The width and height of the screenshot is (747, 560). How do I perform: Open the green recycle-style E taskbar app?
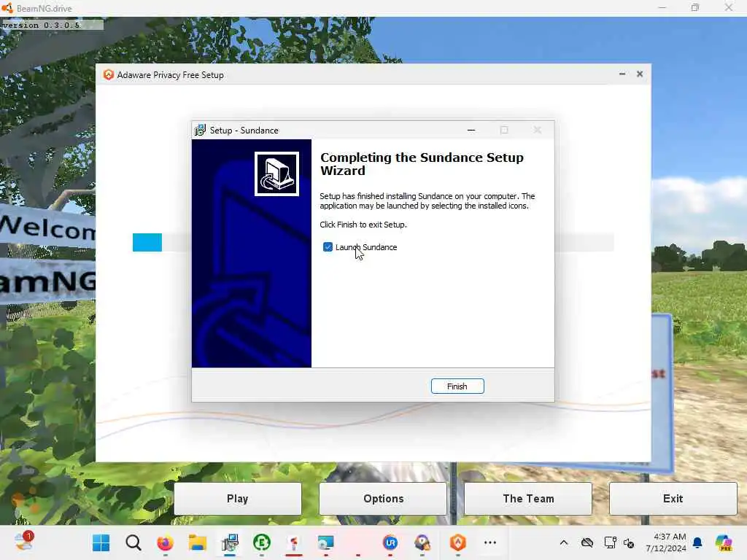pyautogui.click(x=262, y=542)
